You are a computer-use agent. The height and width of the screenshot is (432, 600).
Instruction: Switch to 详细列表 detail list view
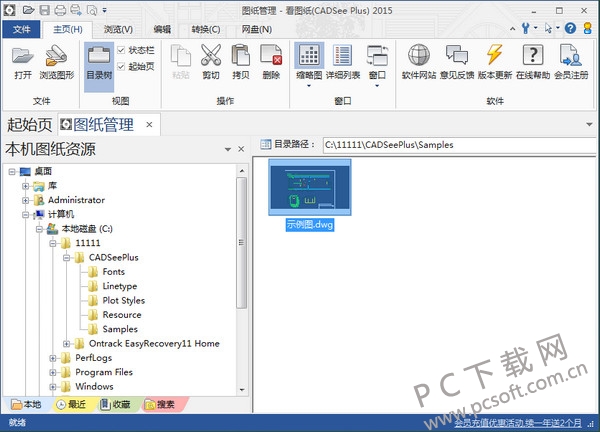(x=343, y=61)
